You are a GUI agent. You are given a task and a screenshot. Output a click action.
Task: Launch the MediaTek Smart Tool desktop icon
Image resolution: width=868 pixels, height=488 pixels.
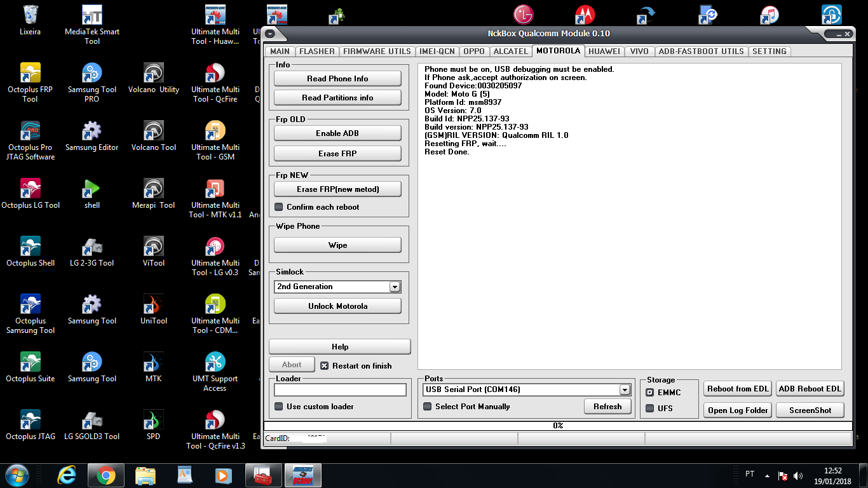pos(92,25)
